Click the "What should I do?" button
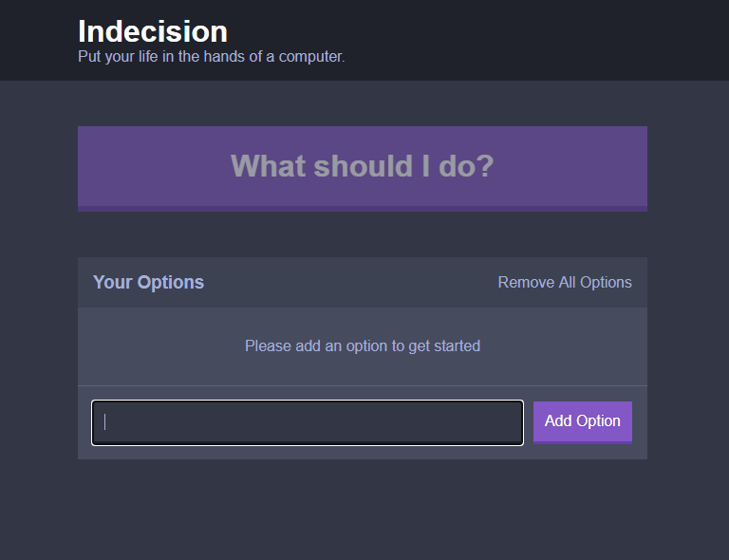 362,167
